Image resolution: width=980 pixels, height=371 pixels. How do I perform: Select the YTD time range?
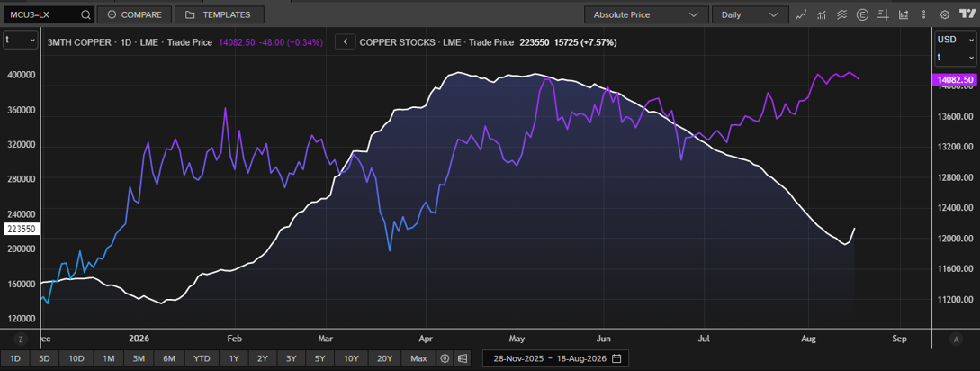(202, 358)
